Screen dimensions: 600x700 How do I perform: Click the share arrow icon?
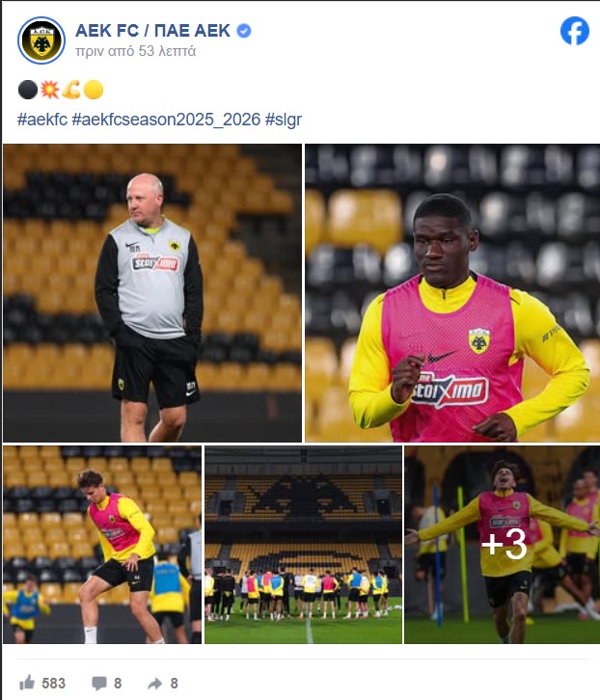pyautogui.click(x=155, y=683)
